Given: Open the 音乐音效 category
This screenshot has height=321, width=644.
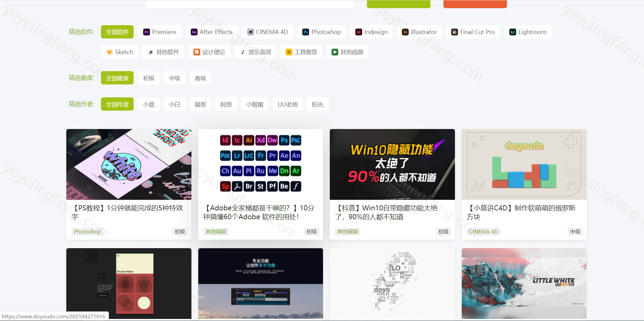Looking at the screenshot, I should pyautogui.click(x=255, y=52).
